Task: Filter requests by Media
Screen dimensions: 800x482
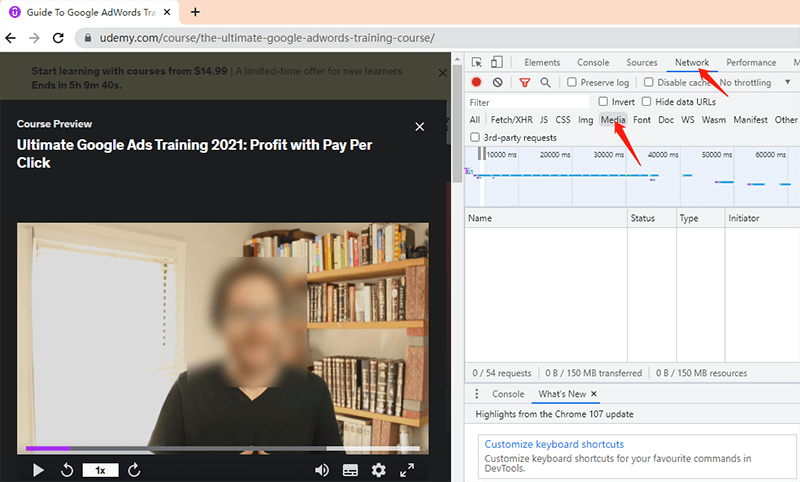Action: (x=613, y=120)
